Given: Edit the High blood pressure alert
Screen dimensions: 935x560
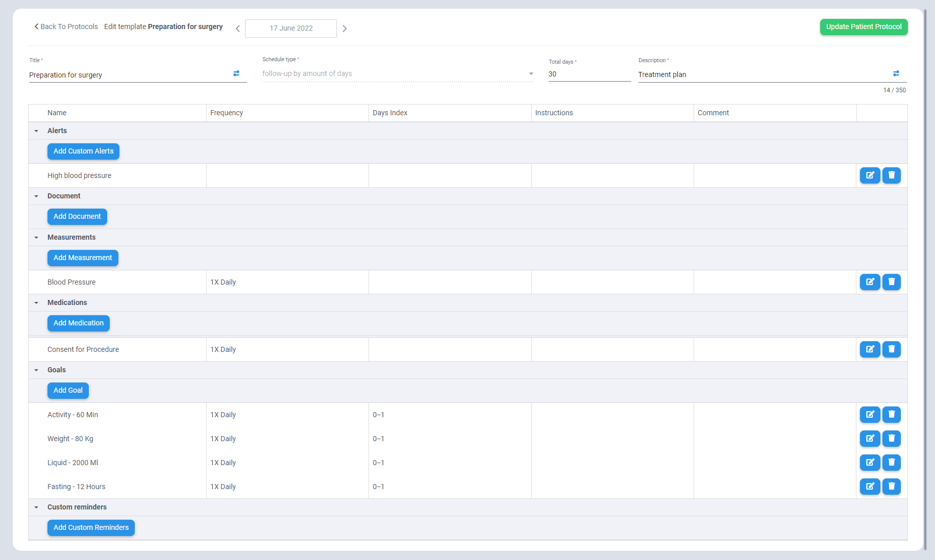Looking at the screenshot, I should tap(870, 175).
